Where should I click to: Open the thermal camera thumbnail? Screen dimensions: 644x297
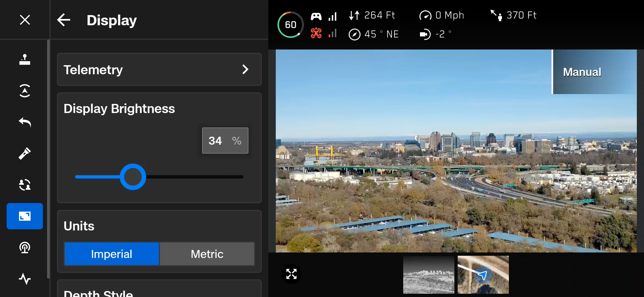429,274
